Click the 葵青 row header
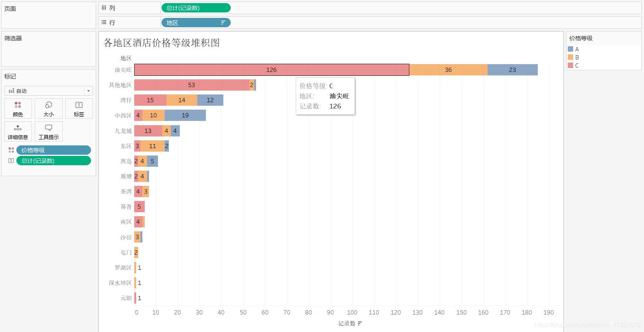This screenshot has width=644, height=332. coord(126,207)
